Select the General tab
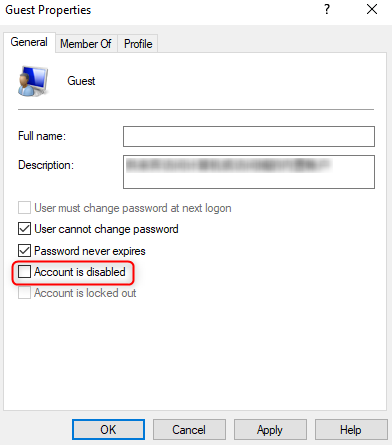The height and width of the screenshot is (445, 392). click(x=29, y=42)
